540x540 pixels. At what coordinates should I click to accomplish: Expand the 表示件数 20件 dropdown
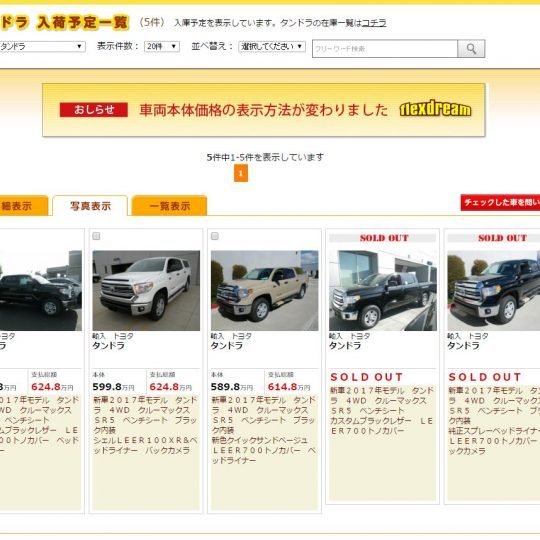(162, 46)
